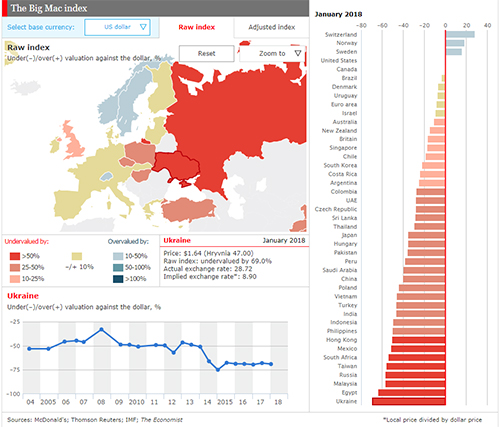The height and width of the screenshot is (427, 500).
Task: Switch to the Adjusted index tab
Action: click(x=271, y=27)
